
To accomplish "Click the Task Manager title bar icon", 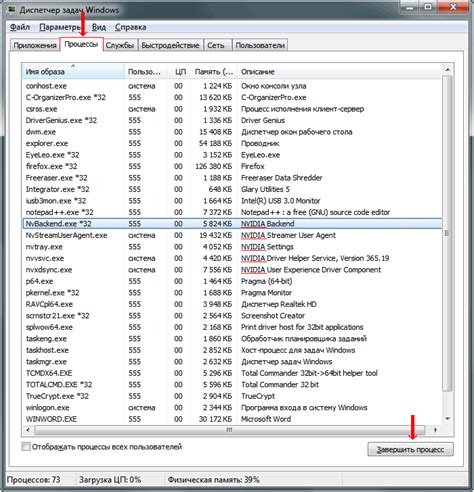I will click(x=12, y=10).
